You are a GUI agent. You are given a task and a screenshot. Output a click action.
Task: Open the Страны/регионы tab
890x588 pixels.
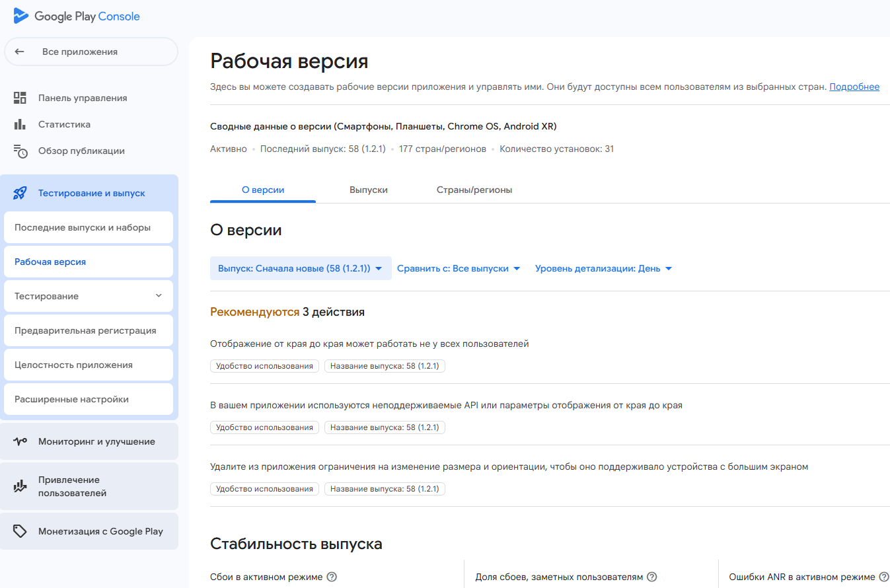point(474,190)
